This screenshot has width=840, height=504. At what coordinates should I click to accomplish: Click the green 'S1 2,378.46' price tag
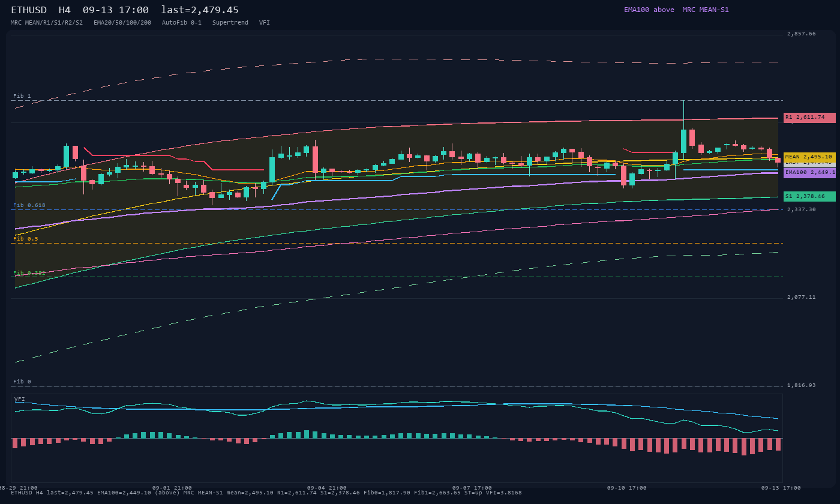tap(809, 196)
